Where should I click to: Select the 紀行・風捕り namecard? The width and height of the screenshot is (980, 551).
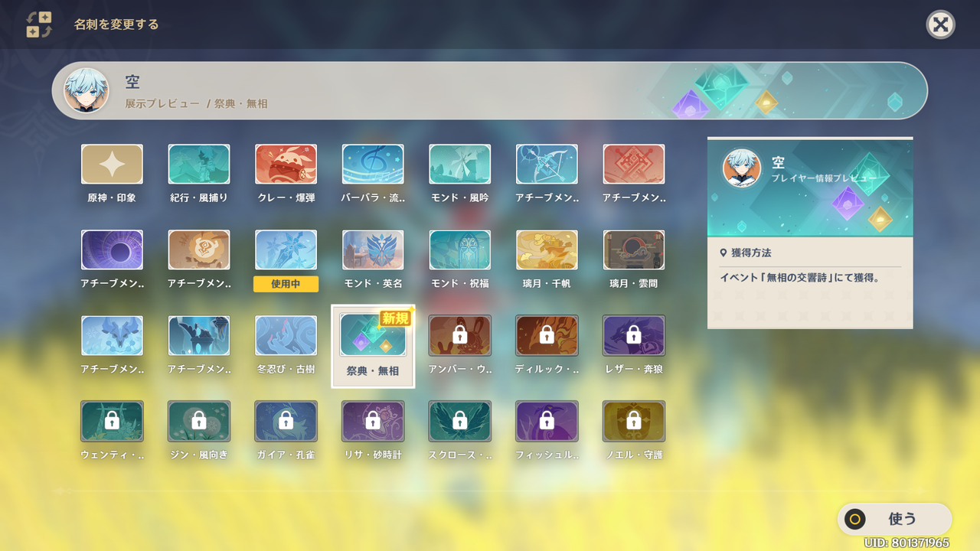pyautogui.click(x=199, y=165)
